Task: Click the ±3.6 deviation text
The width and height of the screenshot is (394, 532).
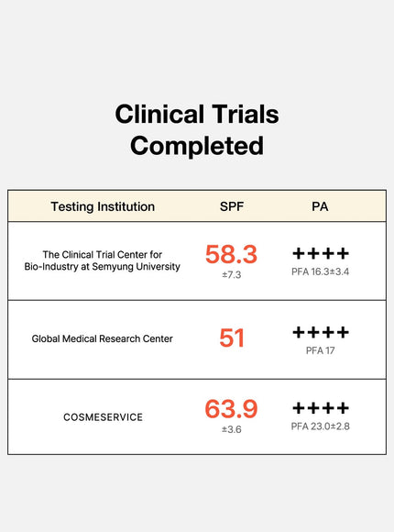Action: click(x=232, y=429)
